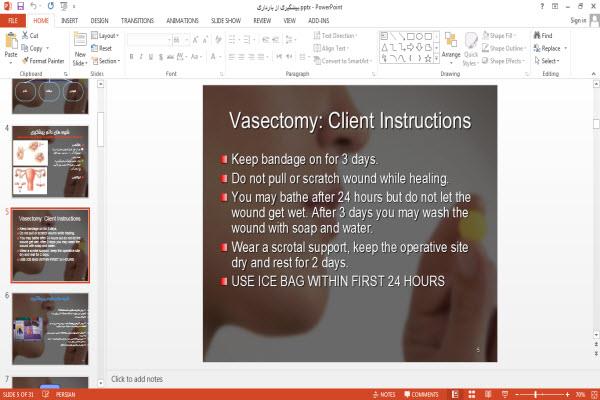Open Shape Effects dropdown
600x400 pixels.
coord(503,61)
